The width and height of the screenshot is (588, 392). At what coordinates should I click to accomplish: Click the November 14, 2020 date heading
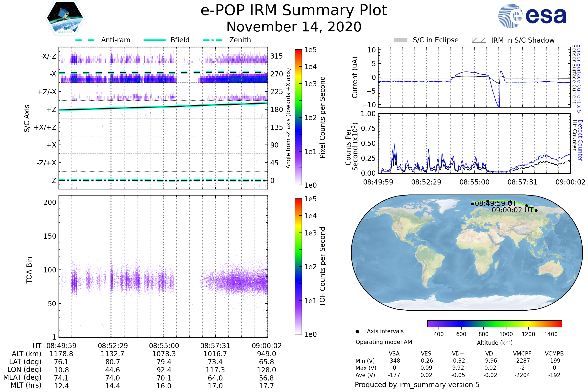(294, 27)
